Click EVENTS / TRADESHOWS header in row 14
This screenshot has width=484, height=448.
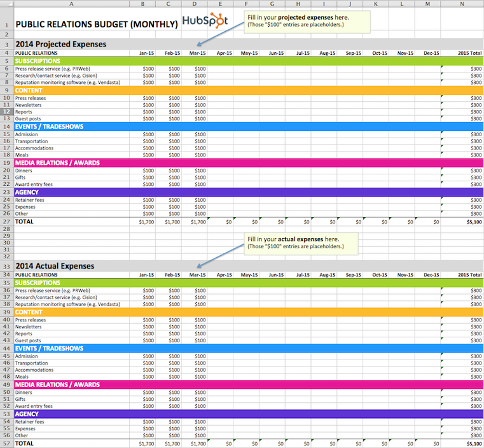(x=50, y=127)
